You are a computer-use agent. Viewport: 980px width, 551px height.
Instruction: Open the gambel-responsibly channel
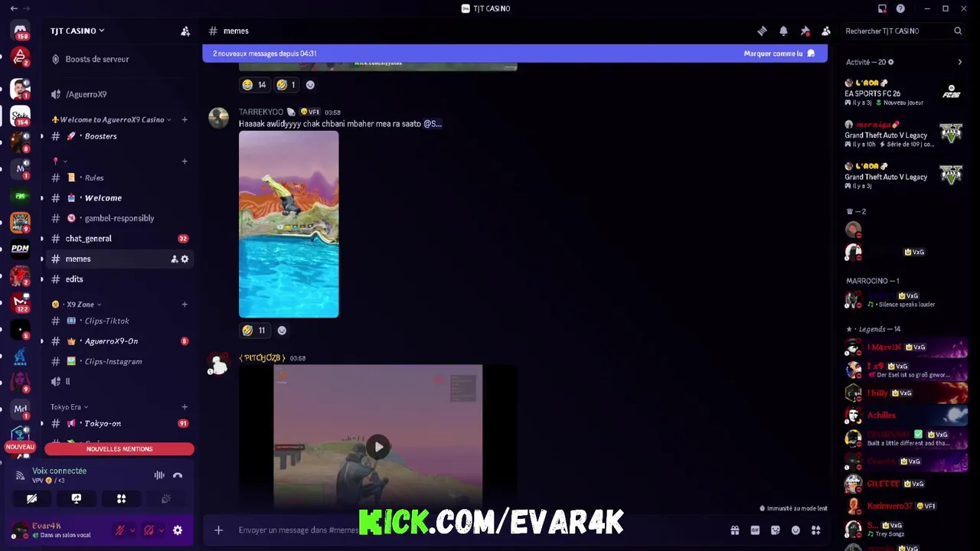119,218
